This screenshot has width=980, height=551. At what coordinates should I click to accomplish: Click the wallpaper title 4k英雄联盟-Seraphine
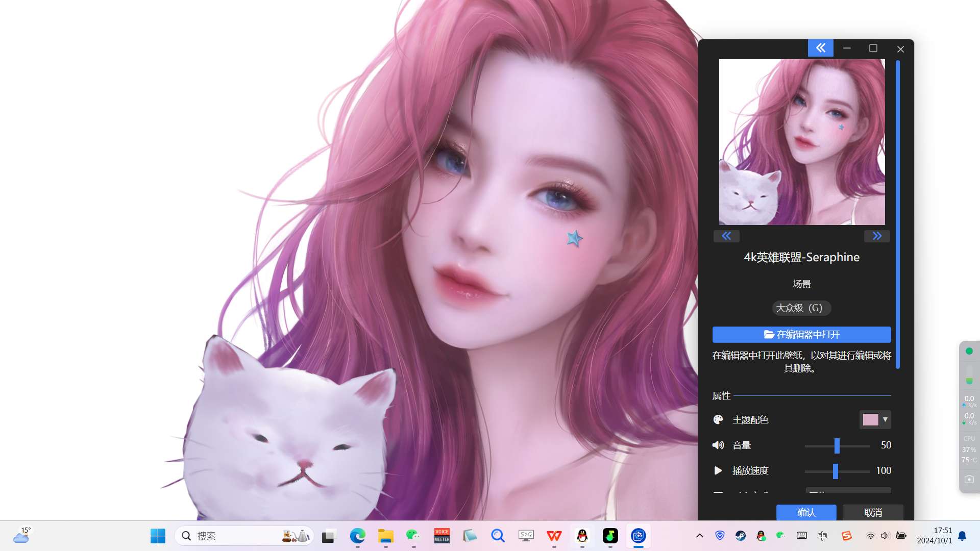(x=801, y=257)
